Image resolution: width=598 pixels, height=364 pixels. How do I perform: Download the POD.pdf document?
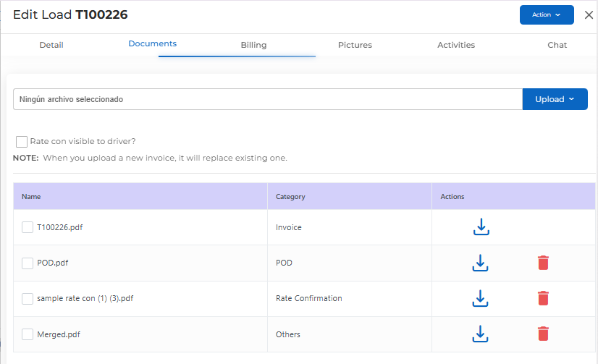click(x=480, y=263)
